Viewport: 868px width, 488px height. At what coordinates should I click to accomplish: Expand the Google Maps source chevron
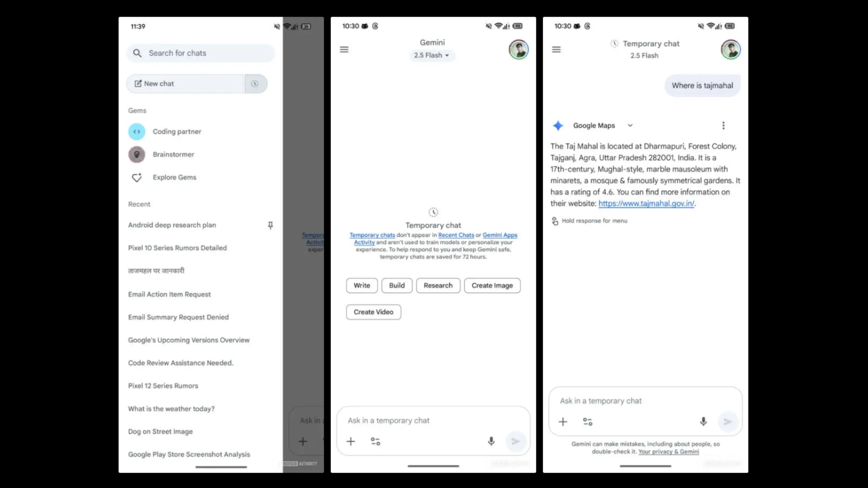pos(630,125)
